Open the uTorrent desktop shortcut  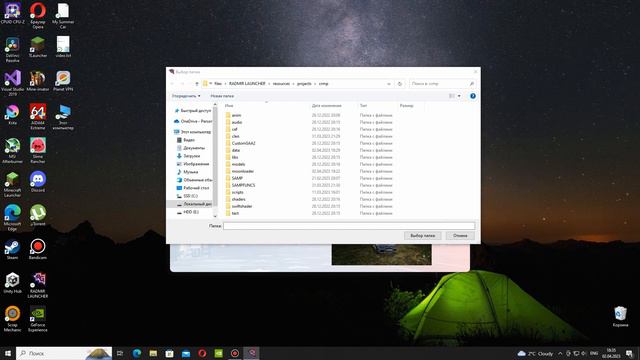[x=38, y=216]
